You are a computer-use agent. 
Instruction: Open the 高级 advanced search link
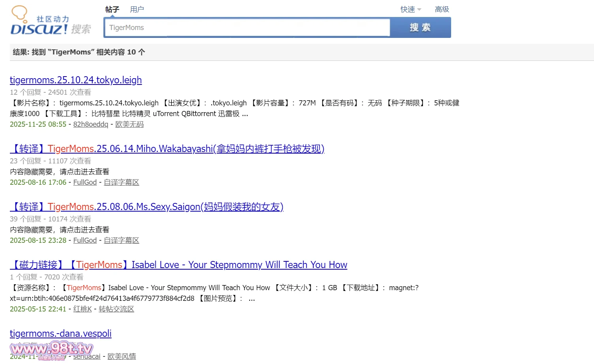pos(442,9)
